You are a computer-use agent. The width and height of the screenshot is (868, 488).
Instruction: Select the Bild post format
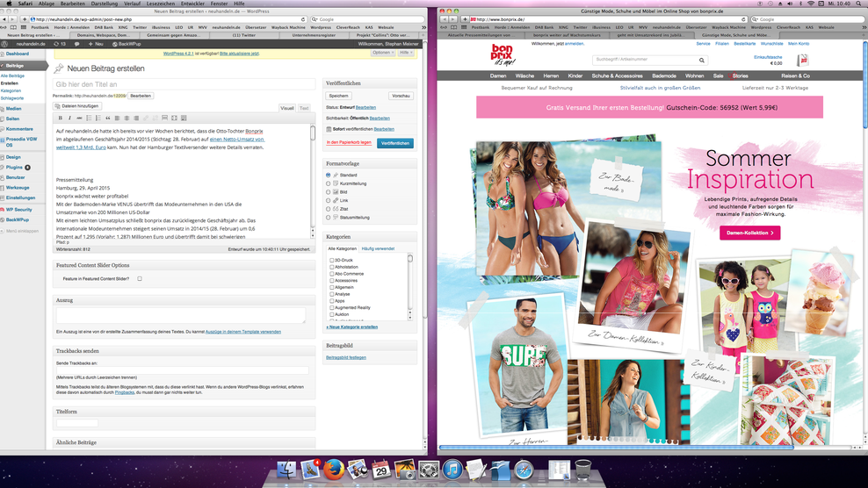pyautogui.click(x=329, y=192)
